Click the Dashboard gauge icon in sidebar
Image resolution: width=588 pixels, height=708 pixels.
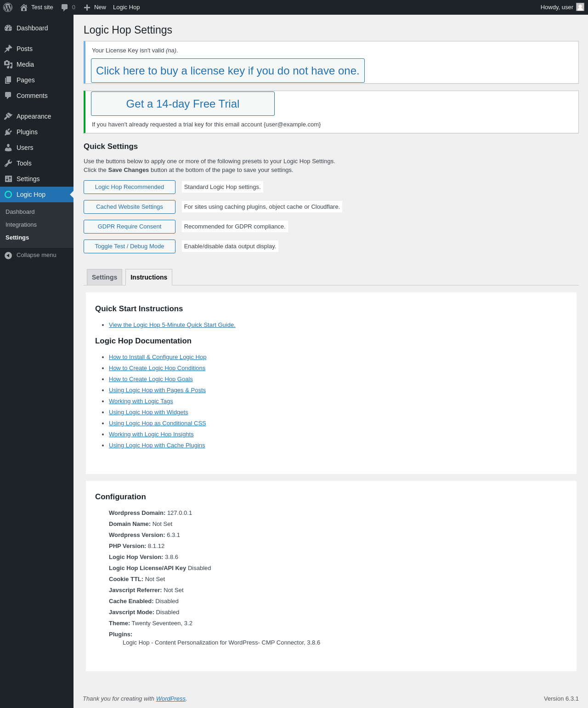click(8, 28)
